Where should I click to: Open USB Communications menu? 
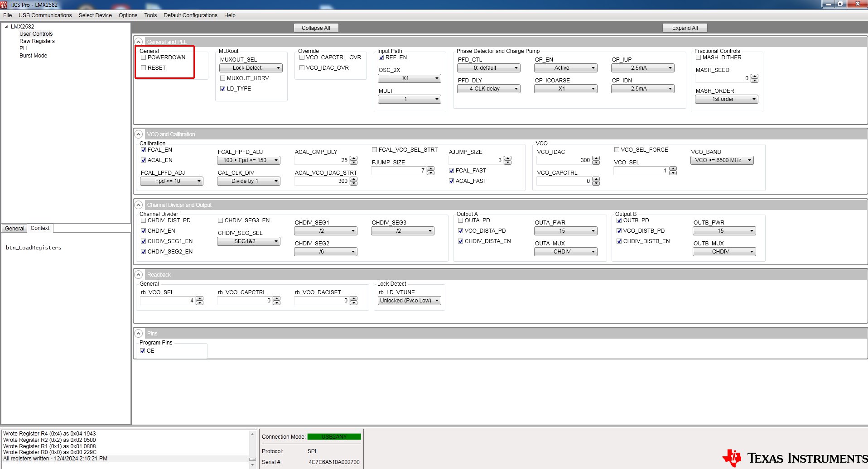[45, 15]
